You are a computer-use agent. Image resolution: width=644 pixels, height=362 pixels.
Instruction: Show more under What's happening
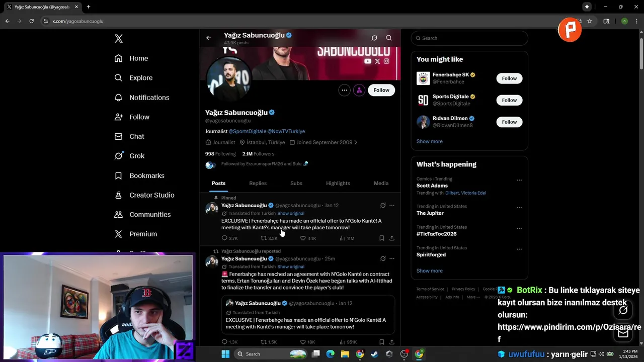(x=430, y=270)
